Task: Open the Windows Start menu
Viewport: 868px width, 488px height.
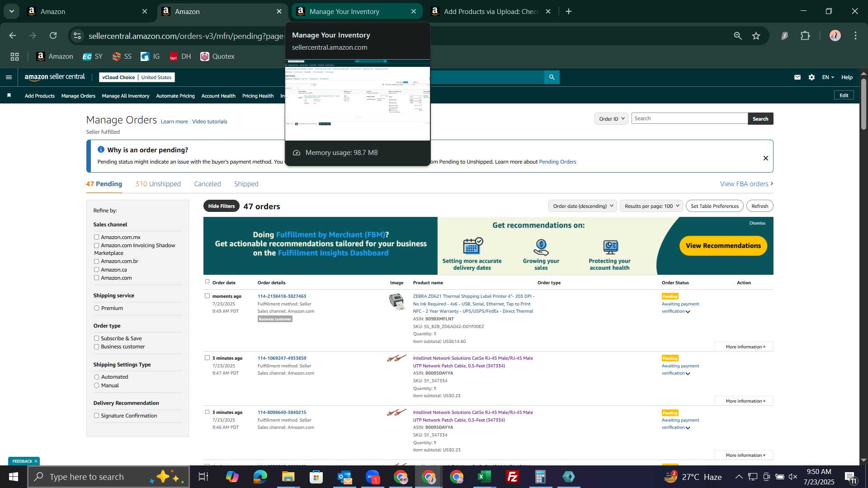Action: 14,477
